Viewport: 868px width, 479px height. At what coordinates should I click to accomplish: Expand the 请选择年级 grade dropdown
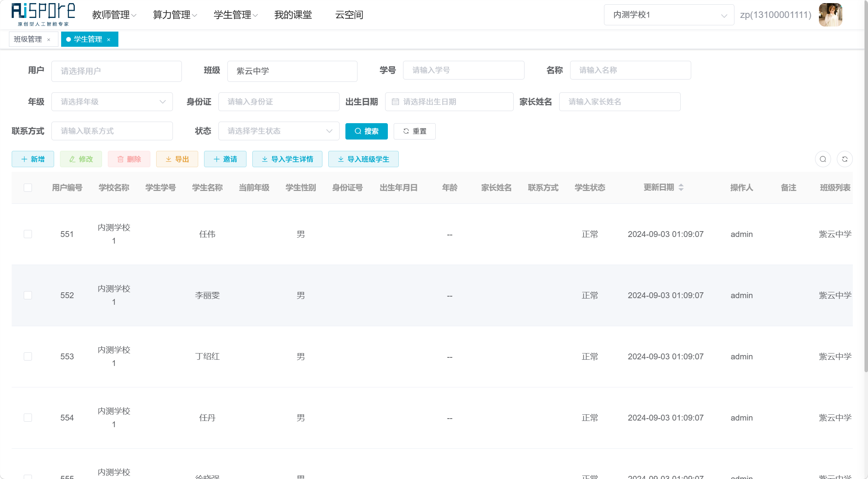[112, 102]
